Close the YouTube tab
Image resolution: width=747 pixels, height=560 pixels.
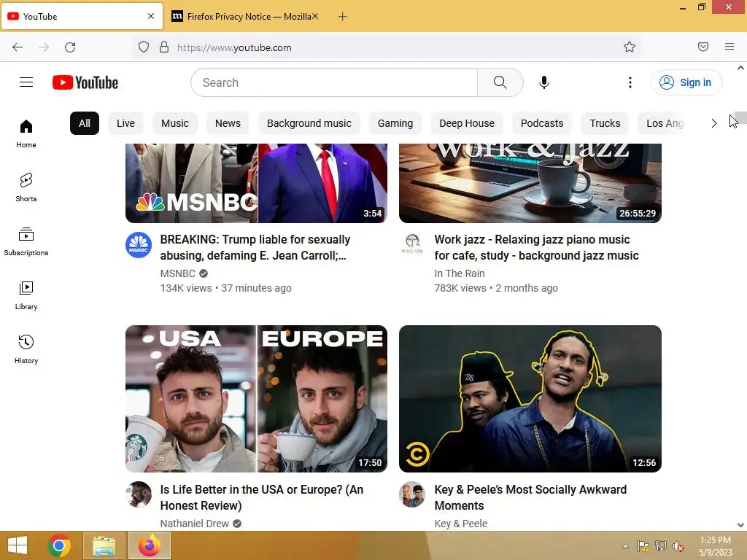(151, 16)
